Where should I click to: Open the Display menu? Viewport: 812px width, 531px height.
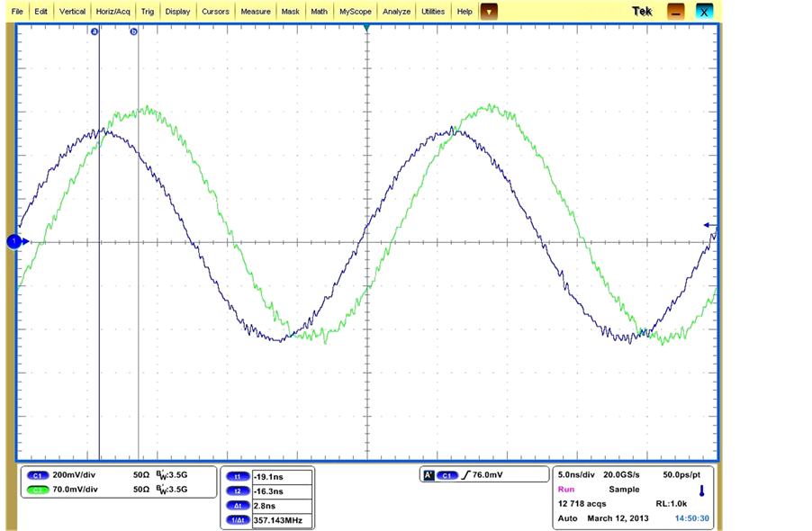177,12
